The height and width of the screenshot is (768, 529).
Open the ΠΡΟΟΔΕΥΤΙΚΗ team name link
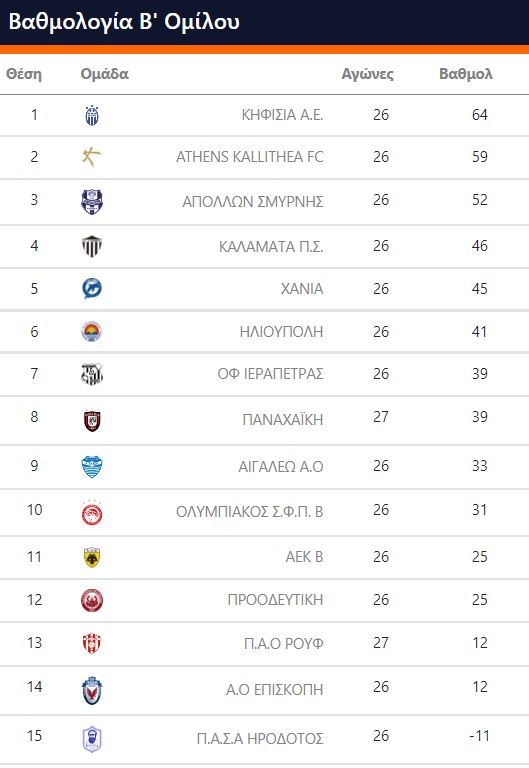click(275, 600)
